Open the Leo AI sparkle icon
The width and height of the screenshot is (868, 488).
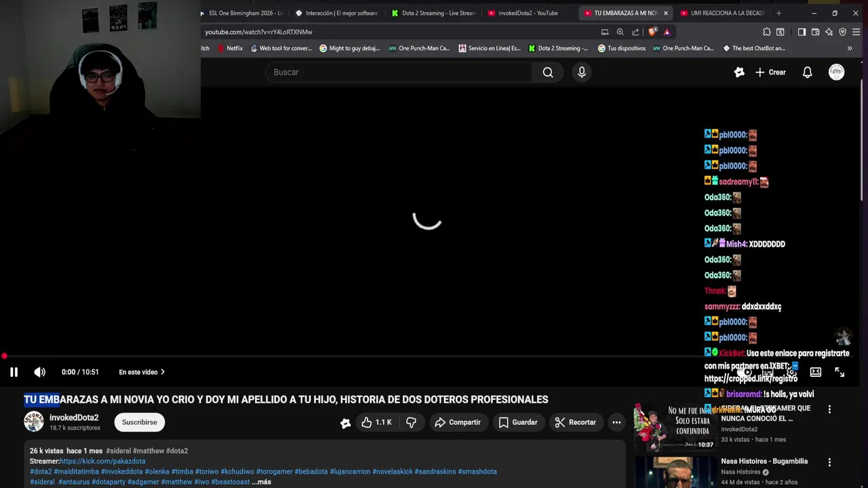pos(829,32)
